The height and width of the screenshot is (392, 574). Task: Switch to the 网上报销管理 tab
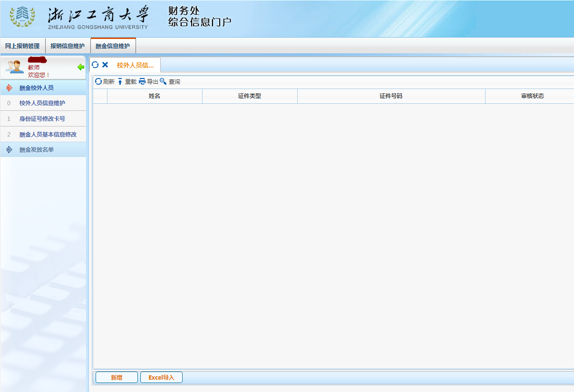22,46
